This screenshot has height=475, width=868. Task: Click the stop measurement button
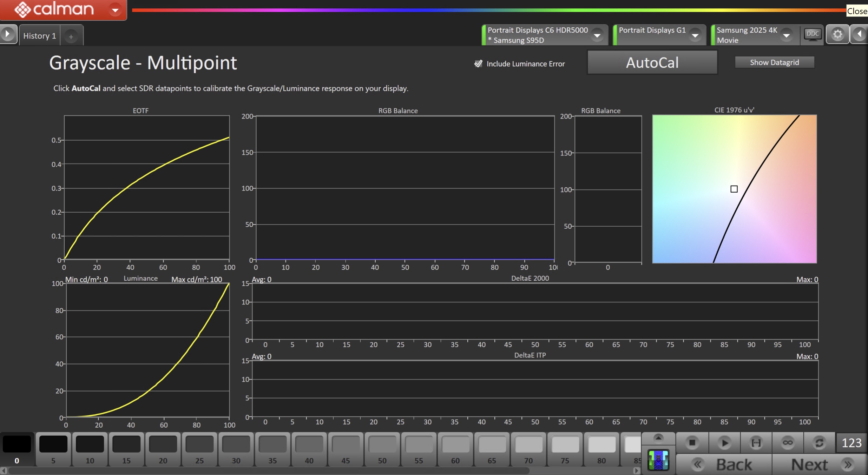click(x=692, y=443)
